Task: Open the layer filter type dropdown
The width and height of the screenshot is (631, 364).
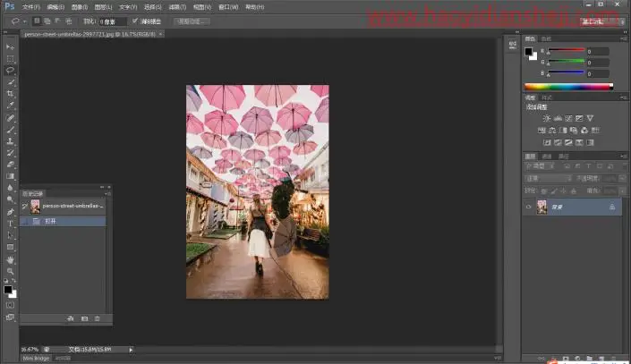Action: (539, 166)
